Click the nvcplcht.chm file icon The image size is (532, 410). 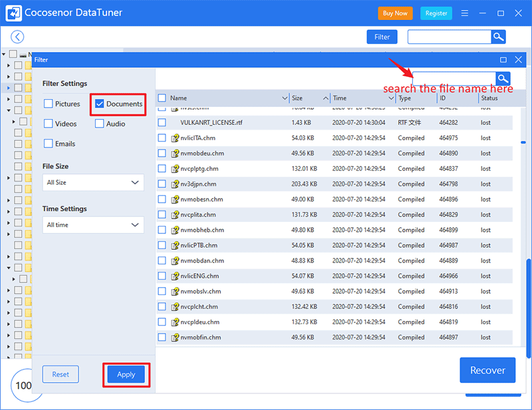175,306
